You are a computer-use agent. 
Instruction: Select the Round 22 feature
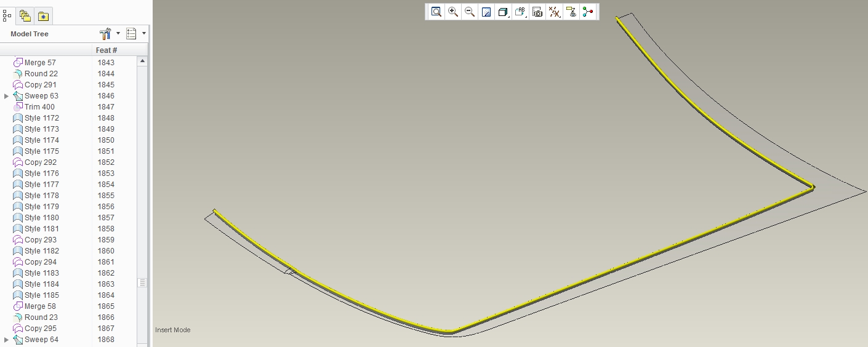(36, 74)
